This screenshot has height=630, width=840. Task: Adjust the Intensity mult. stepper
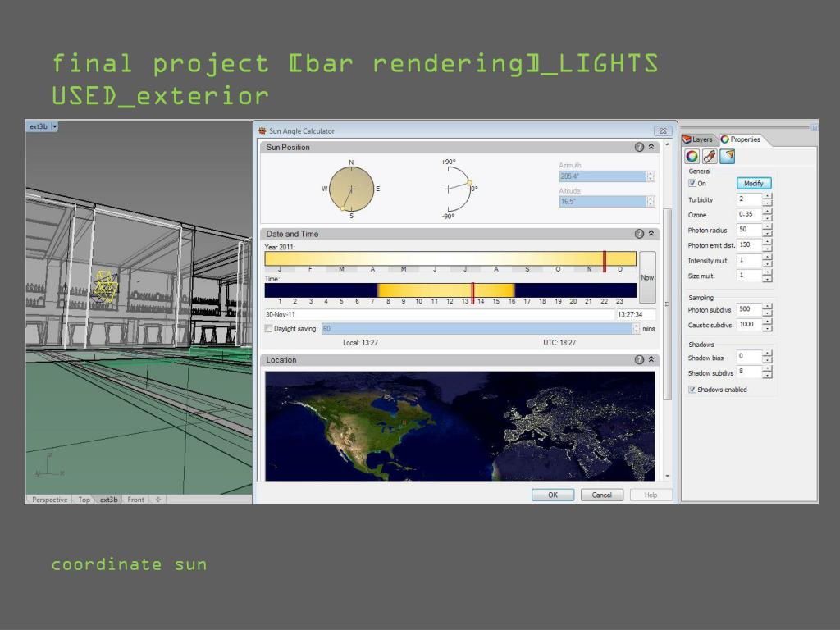pos(767,260)
